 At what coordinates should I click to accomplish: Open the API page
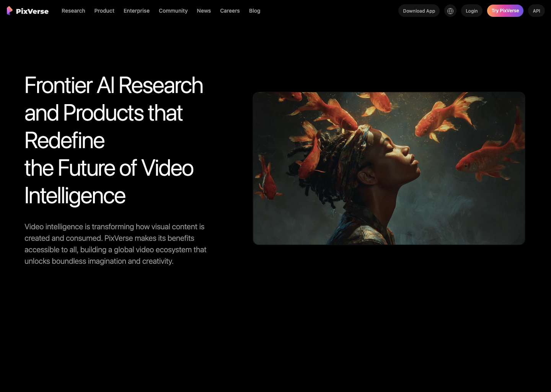tap(536, 11)
